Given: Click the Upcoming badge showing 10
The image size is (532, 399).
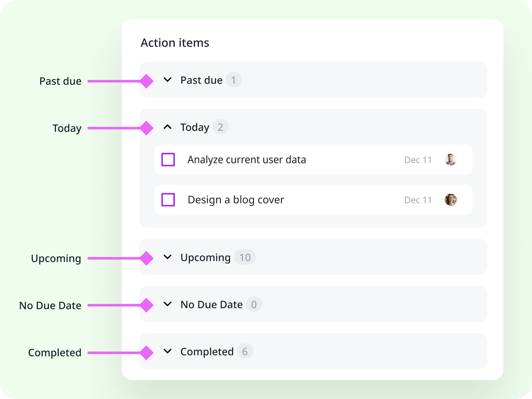Looking at the screenshot, I should coord(245,257).
